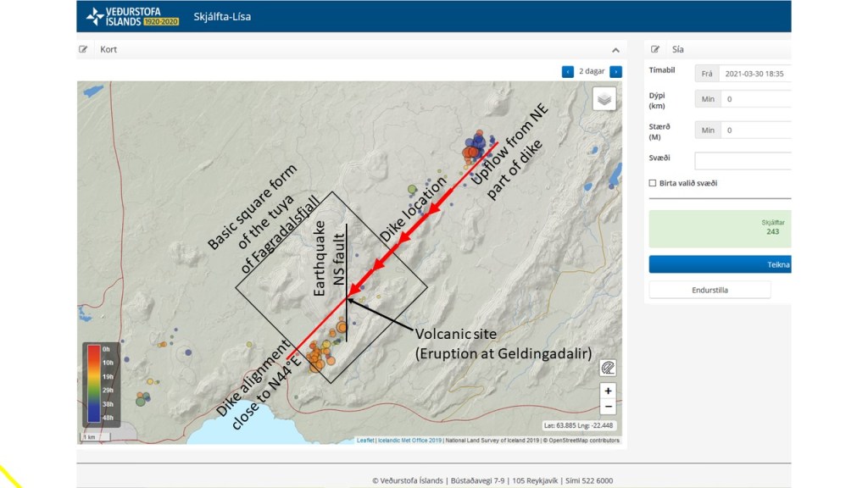Enable the Birta valið svæði checkbox
This screenshot has width=868, height=488.
(652, 183)
